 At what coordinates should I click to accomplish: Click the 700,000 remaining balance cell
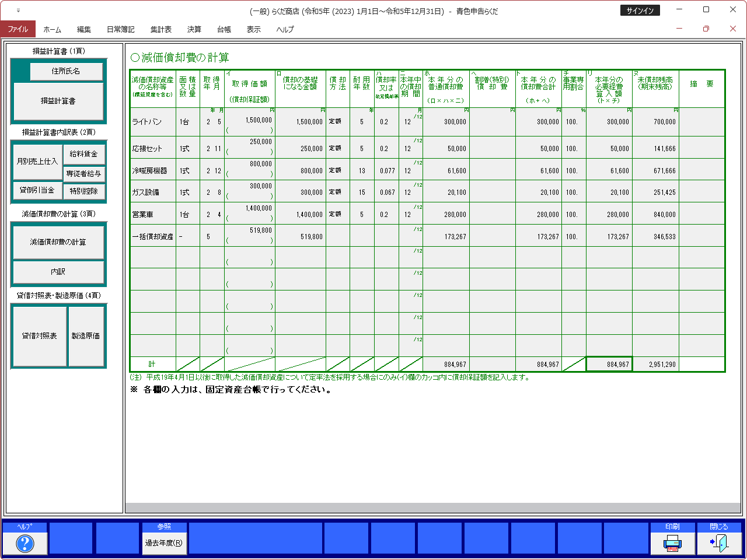pos(655,122)
